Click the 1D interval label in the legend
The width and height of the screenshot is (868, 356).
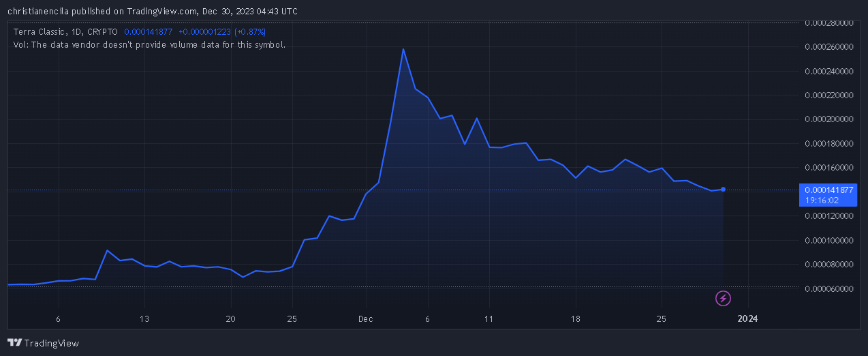pyautogui.click(x=76, y=32)
